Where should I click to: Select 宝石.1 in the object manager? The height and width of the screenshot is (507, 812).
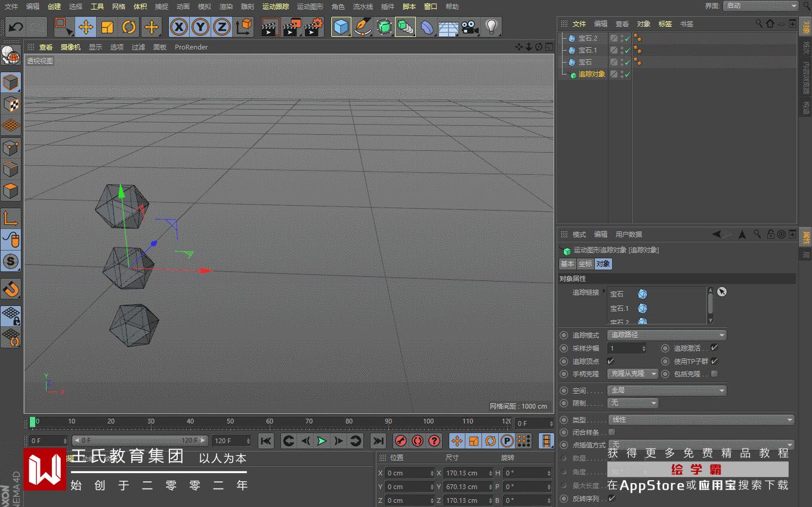(x=587, y=50)
